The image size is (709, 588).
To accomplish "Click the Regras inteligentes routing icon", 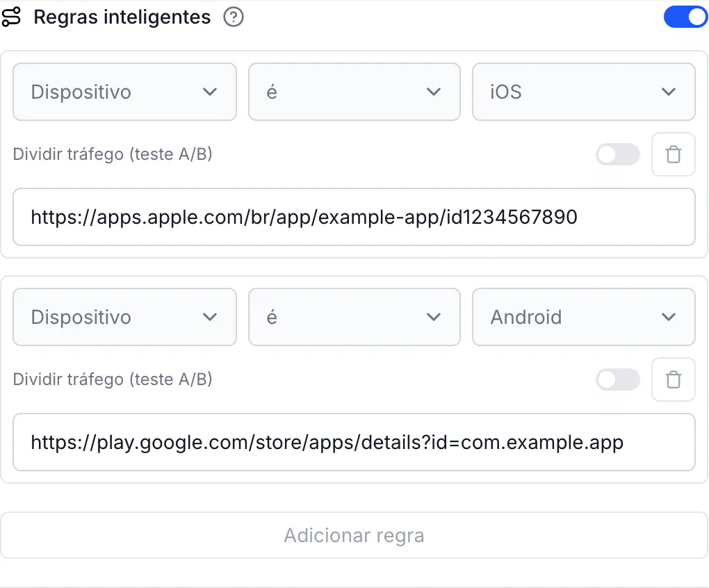I will point(11,17).
